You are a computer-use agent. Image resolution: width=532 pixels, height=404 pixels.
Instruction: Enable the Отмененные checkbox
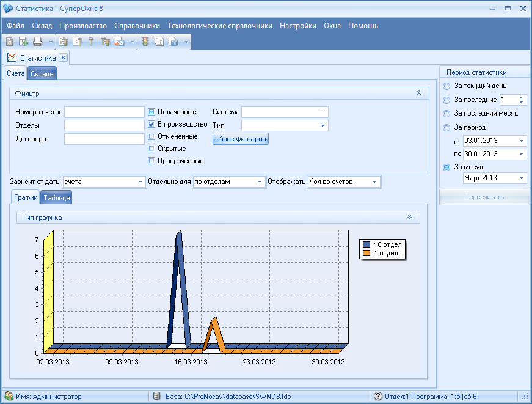[x=151, y=136]
